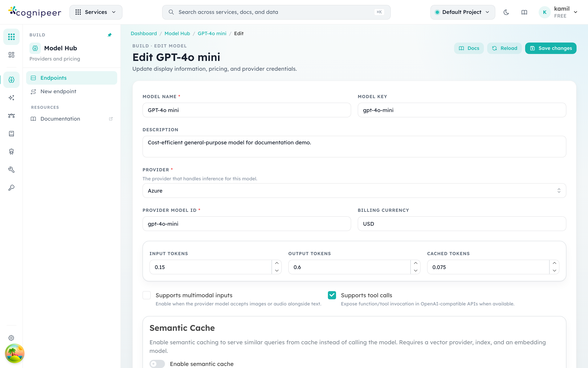Turn on the Enable semantic cache switch
This screenshot has height=368, width=588.
[157, 364]
